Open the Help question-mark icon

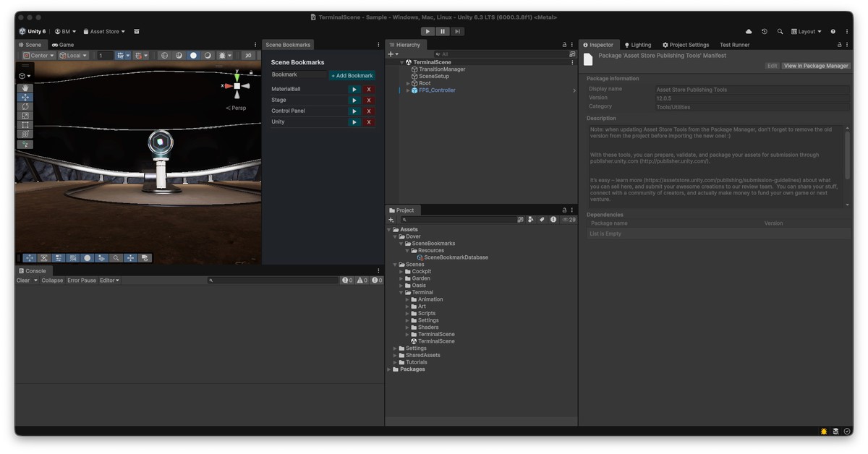click(833, 32)
